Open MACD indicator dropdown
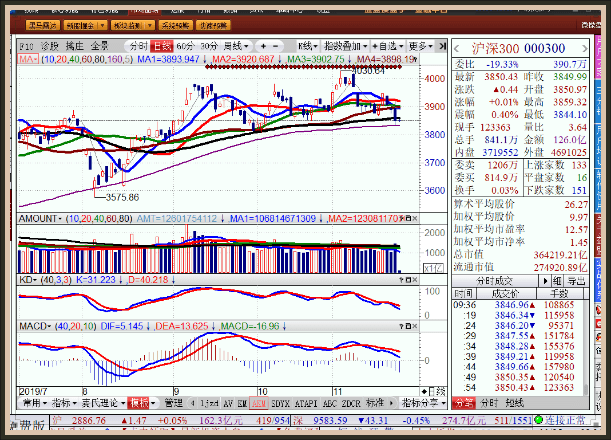 tap(35, 326)
